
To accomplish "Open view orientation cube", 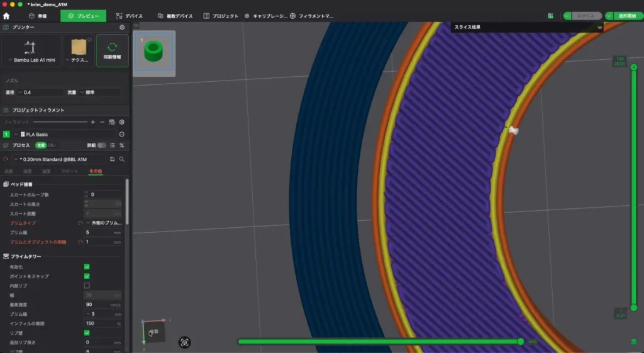I will 153,331.
